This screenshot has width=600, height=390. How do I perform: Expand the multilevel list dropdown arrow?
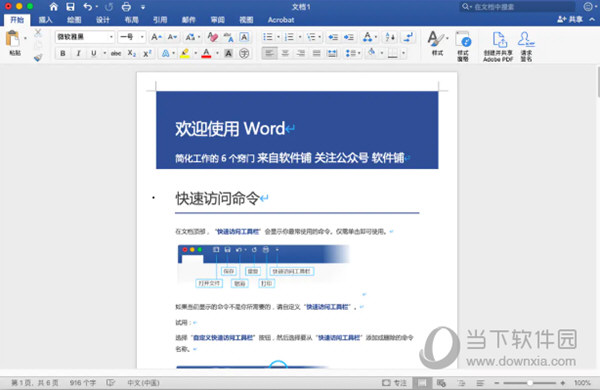[320, 37]
